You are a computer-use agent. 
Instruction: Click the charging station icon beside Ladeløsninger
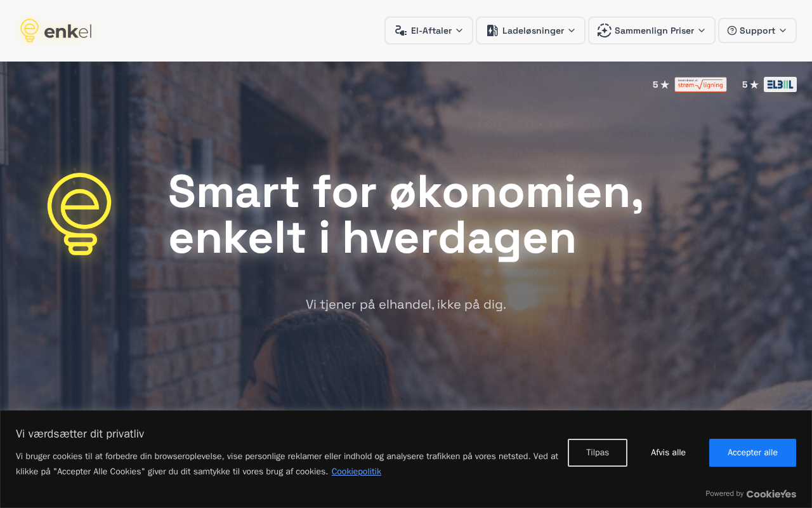[492, 30]
